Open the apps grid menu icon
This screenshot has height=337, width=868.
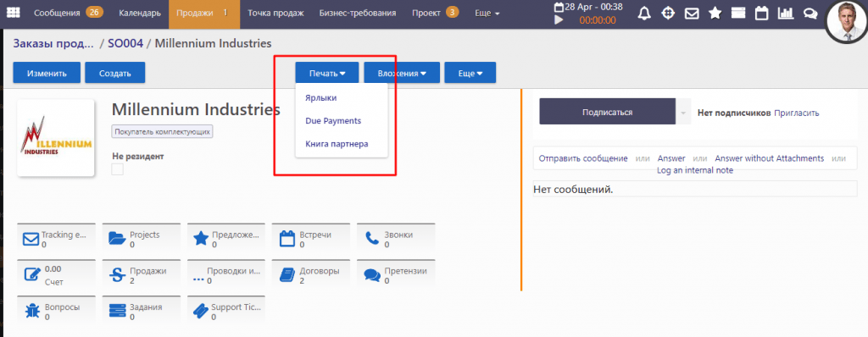[13, 14]
